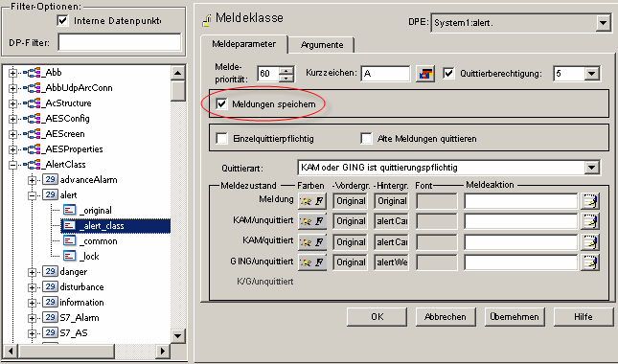This screenshot has width=618, height=364.
Task: Open the DPE System1:alert. combo box
Action: click(603, 23)
